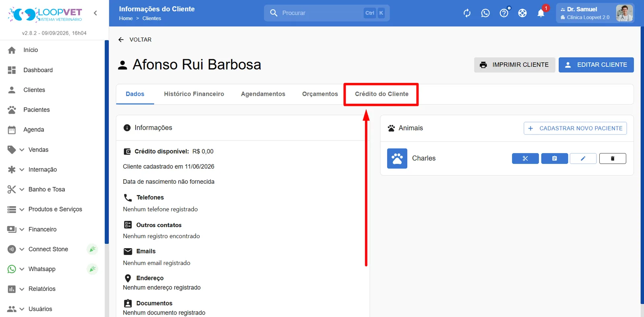Click the party badge beside Whatsapp
644x317 pixels.
92,269
